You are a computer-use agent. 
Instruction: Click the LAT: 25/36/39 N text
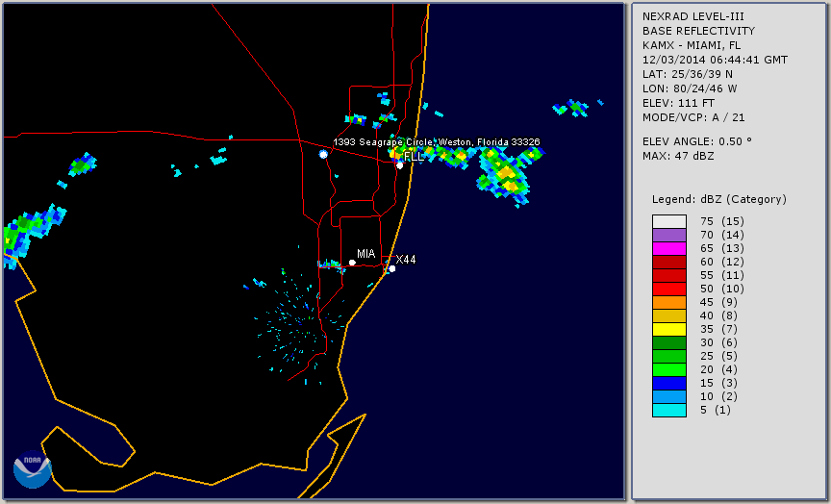pyautogui.click(x=688, y=74)
